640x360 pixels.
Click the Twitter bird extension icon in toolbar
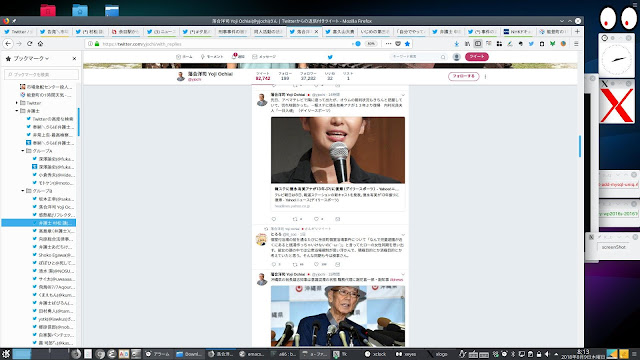point(531,44)
